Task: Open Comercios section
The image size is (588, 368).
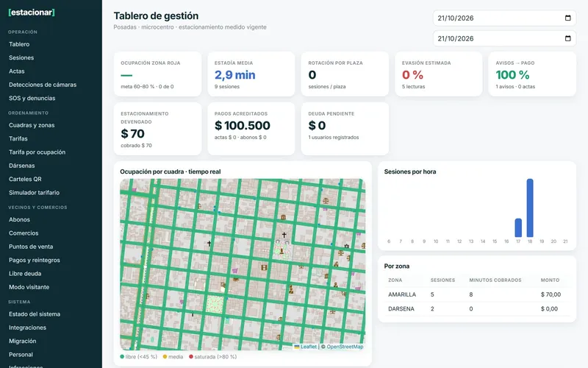Action: (x=24, y=233)
